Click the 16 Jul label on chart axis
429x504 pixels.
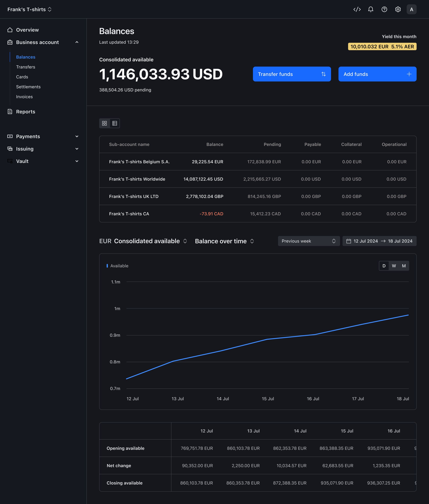[x=313, y=399]
